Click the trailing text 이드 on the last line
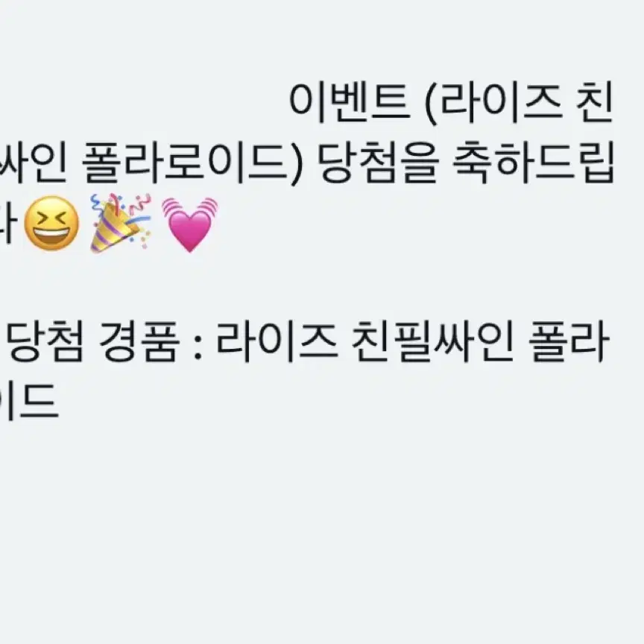 click(x=29, y=400)
